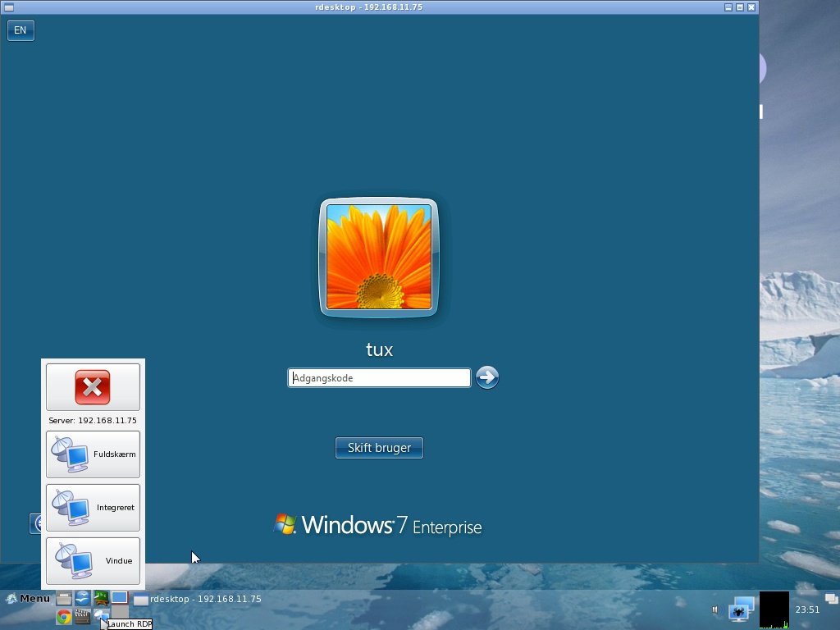The image size is (840, 630).
Task: Launch the movie clapperboard video app
Action: 83,617
